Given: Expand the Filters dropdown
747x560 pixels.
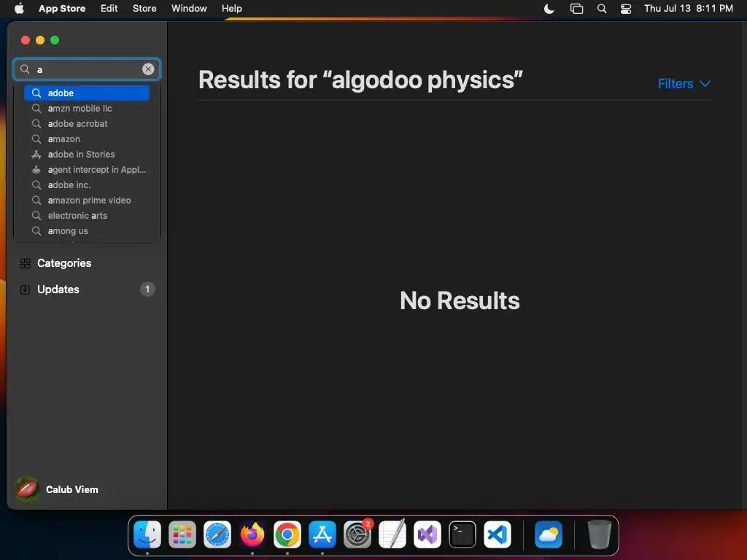Looking at the screenshot, I should [684, 84].
